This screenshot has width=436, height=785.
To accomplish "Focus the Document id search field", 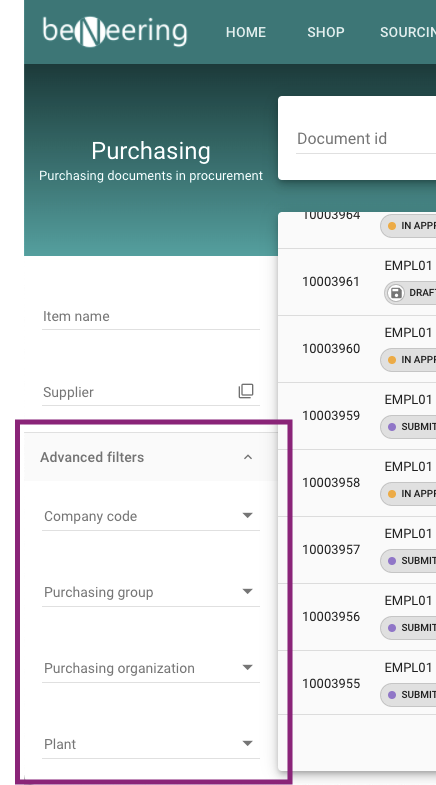I will click(366, 139).
